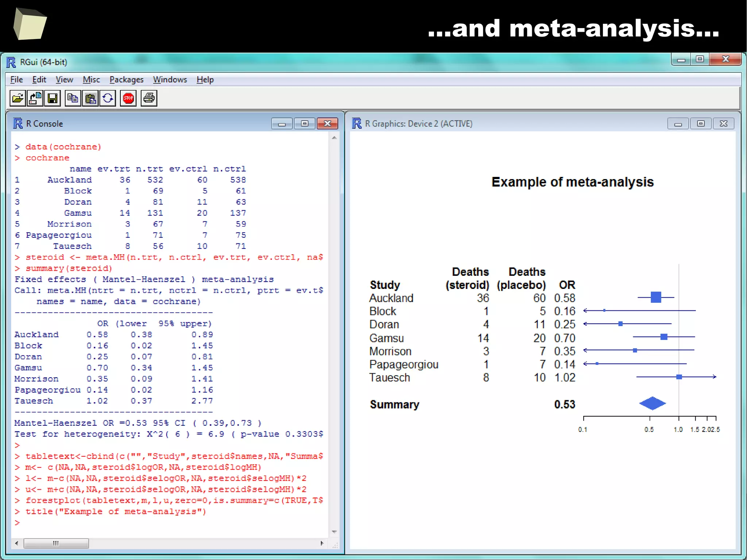Close the R Console window
The width and height of the screenshot is (747, 560).
327,124
